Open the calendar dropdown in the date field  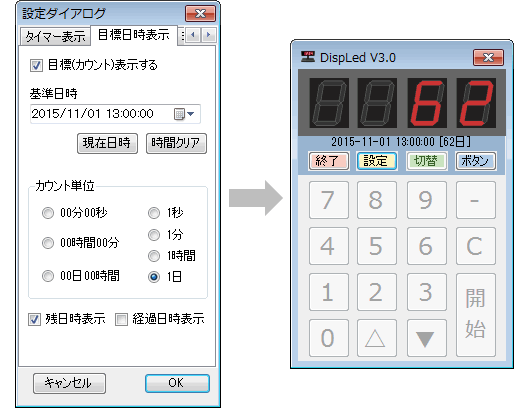click(184, 114)
